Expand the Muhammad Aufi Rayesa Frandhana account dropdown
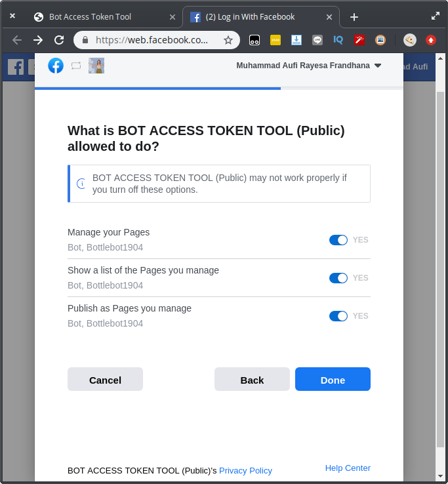Image resolution: width=448 pixels, height=484 pixels. [x=309, y=66]
